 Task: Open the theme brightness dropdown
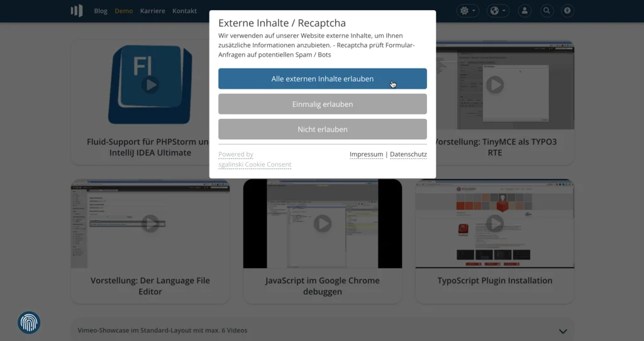point(468,11)
